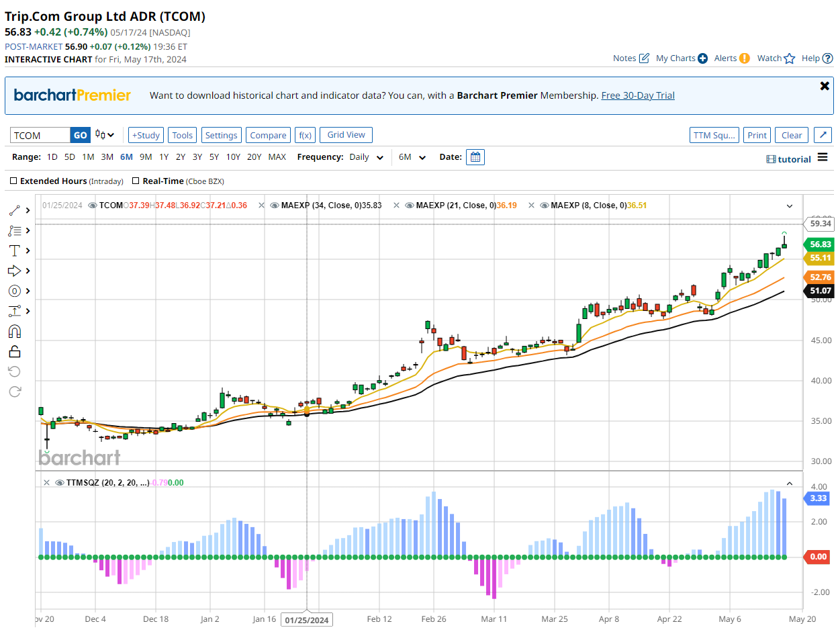The width and height of the screenshot is (840, 638).
Task: Collapse the main chart legend chevron
Action: pyautogui.click(x=790, y=206)
